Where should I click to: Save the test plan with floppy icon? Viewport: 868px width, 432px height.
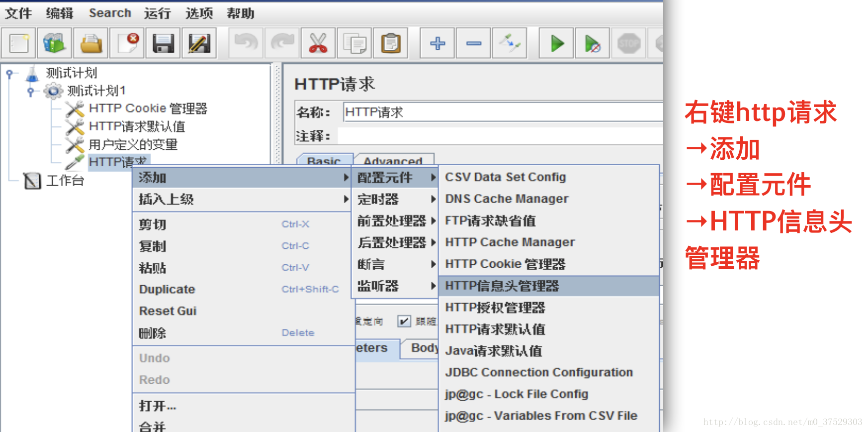[163, 43]
